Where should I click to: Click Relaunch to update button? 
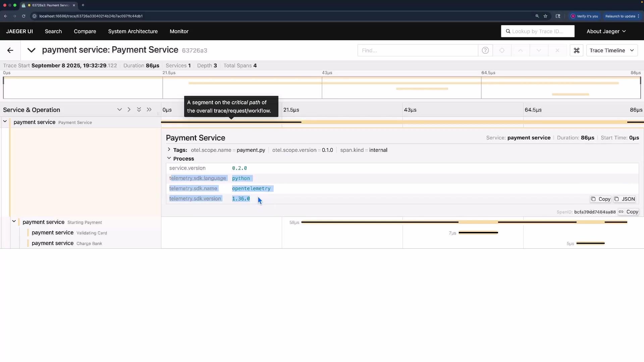coord(623,16)
